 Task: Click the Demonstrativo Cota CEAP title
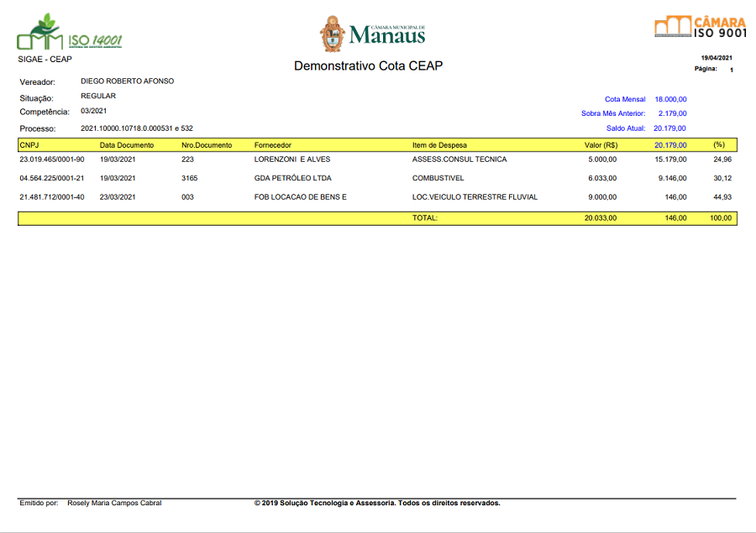(368, 66)
